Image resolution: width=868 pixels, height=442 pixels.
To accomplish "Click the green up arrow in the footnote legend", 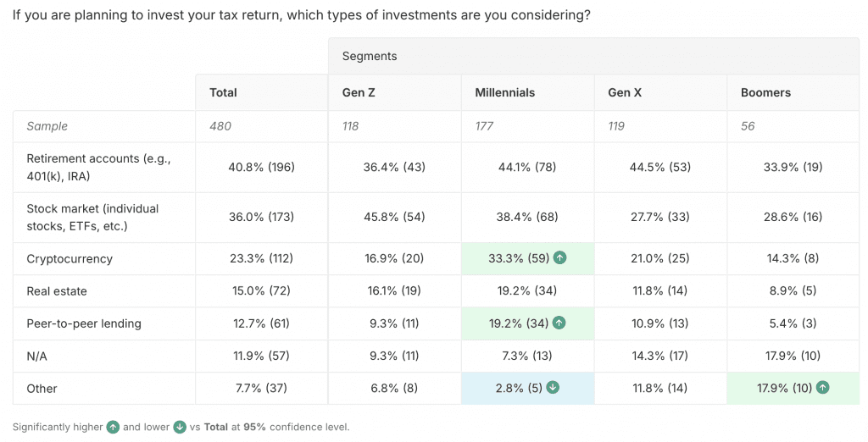I will 113,428.
